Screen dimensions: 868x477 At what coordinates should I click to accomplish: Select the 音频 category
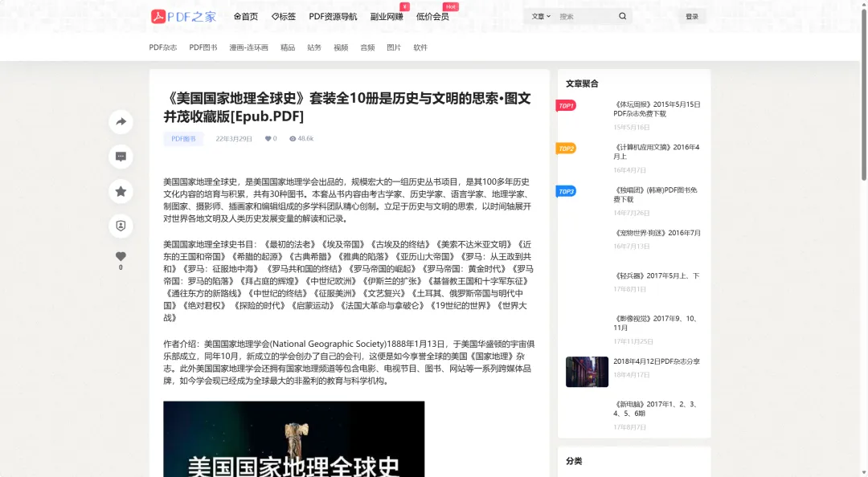click(367, 47)
